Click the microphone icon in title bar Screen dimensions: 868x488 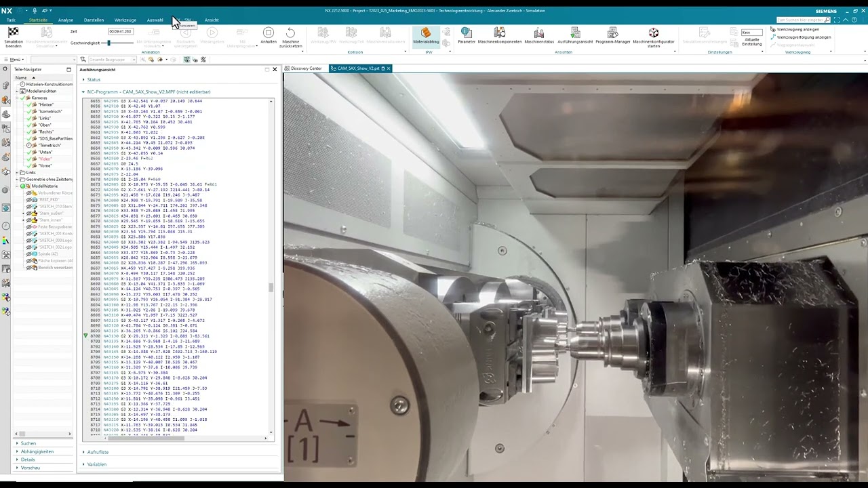pyautogui.click(x=35, y=11)
